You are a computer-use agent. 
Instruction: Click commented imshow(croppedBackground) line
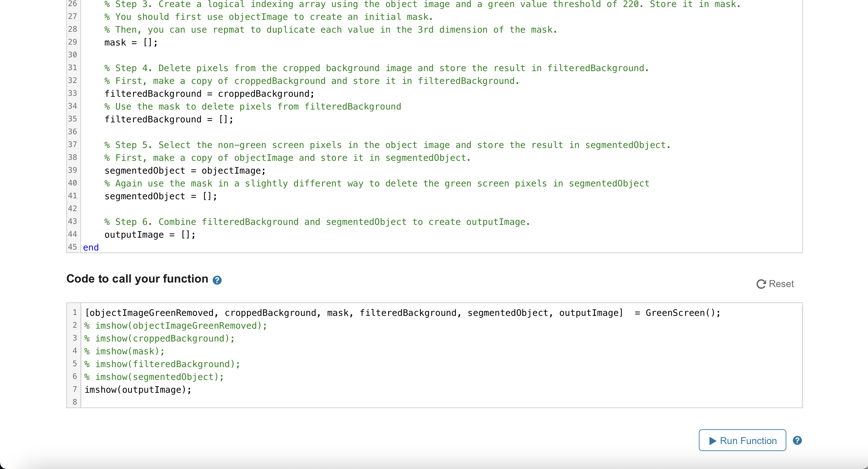[x=160, y=338]
